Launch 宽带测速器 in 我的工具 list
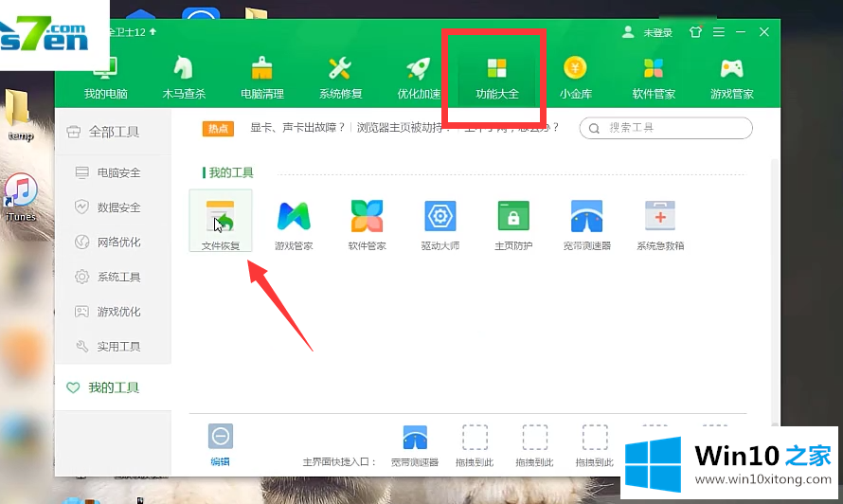 (x=586, y=225)
